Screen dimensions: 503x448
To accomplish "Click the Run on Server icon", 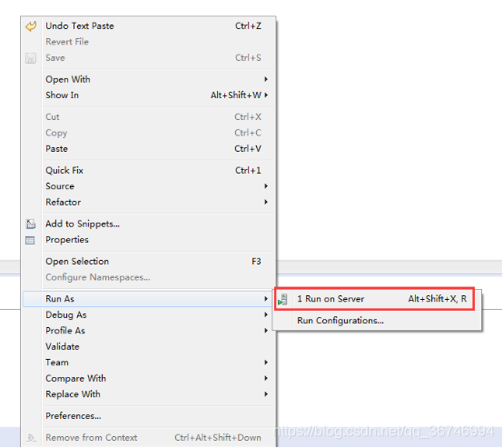I will [282, 299].
